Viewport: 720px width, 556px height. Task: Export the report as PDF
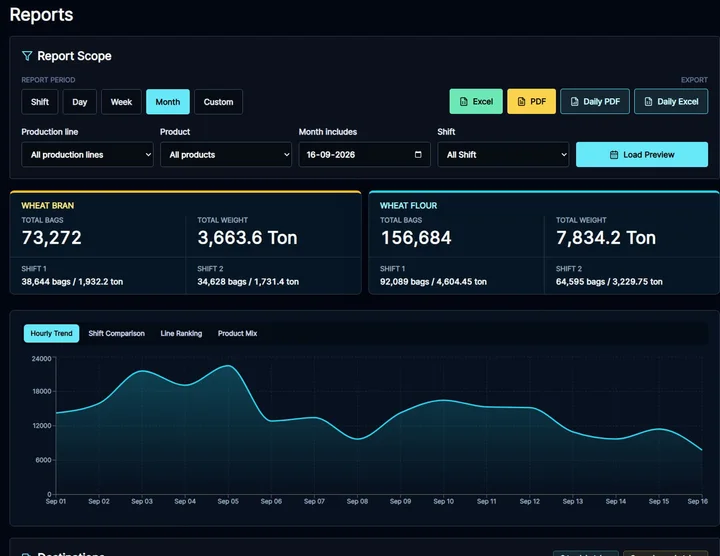(531, 101)
